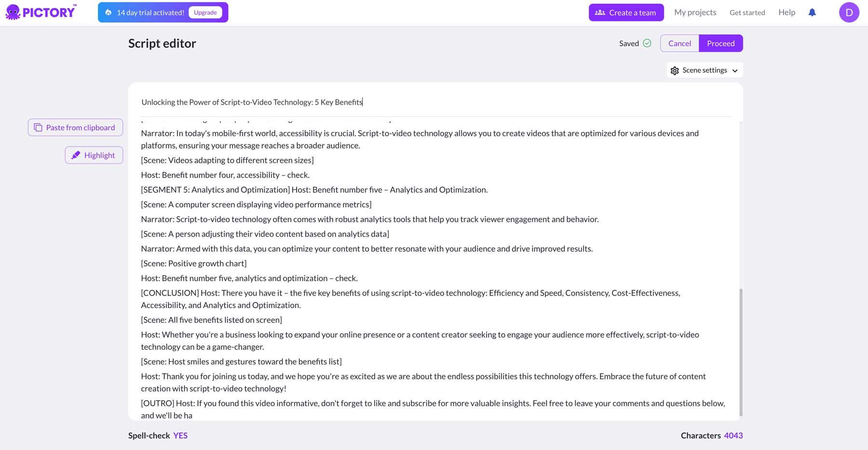The height and width of the screenshot is (450, 868).
Task: Click the Scene settings chevron arrow
Action: click(735, 71)
